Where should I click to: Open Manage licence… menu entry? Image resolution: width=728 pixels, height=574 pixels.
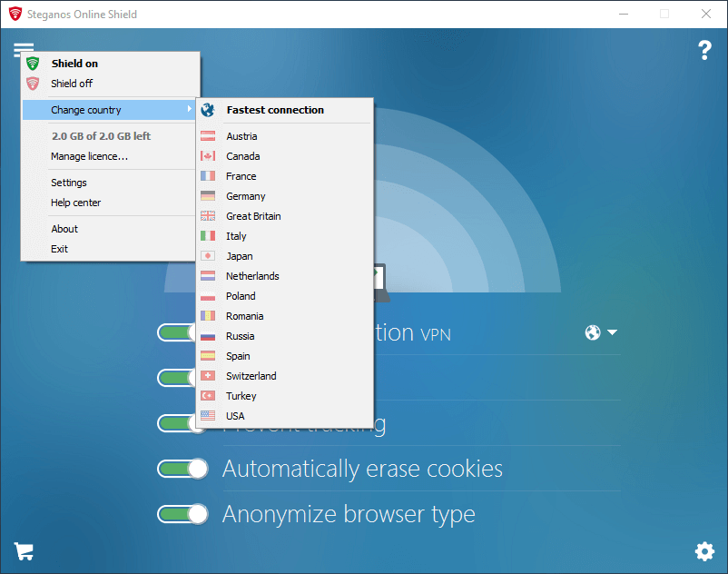(x=109, y=156)
